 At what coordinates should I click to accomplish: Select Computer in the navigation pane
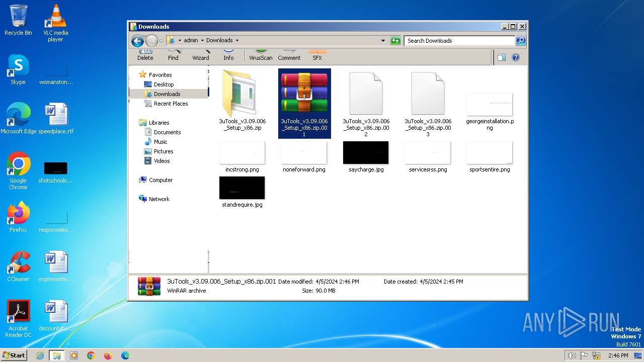tap(160, 180)
